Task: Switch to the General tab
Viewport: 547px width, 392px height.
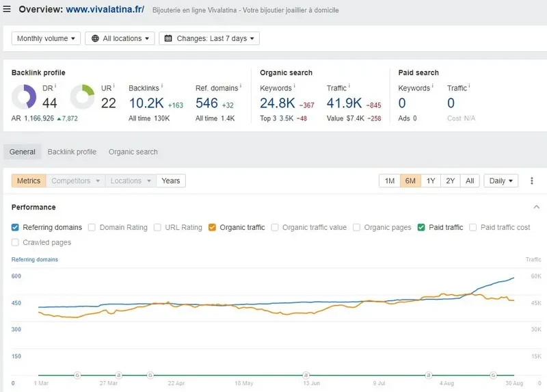Action: pyautogui.click(x=23, y=152)
